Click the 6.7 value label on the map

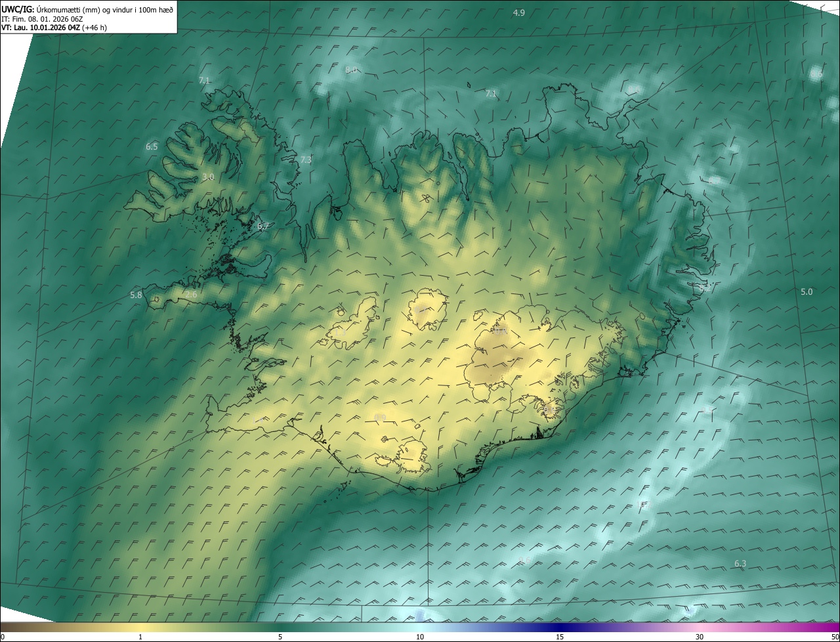[263, 226]
